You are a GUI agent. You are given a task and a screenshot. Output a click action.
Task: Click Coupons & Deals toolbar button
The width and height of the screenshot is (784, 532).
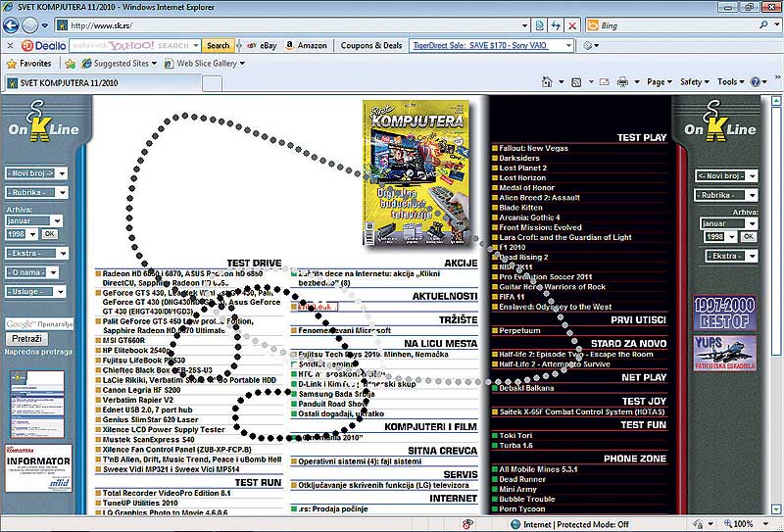point(371,45)
